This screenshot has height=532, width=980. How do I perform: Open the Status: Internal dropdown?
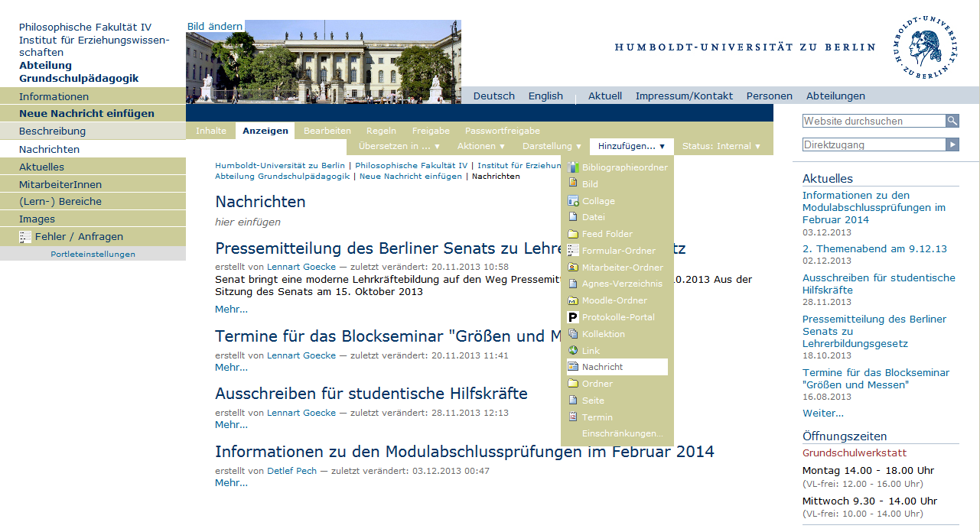tap(721, 146)
